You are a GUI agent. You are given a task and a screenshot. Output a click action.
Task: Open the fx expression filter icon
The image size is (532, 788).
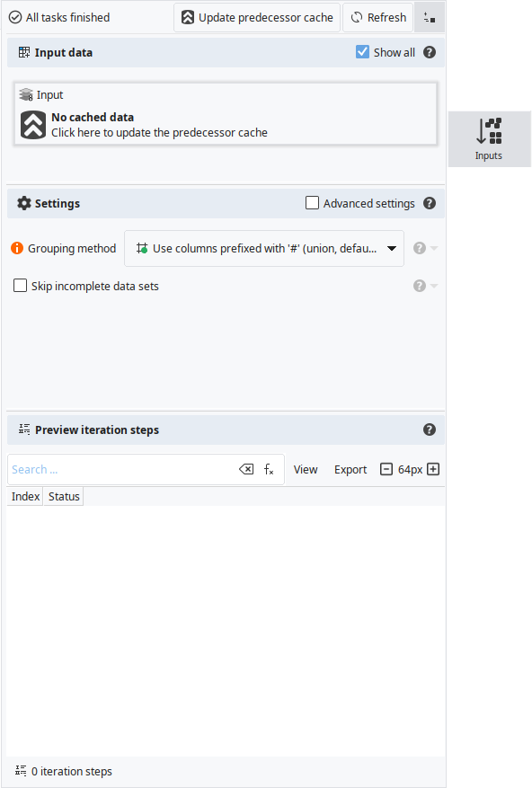(269, 469)
